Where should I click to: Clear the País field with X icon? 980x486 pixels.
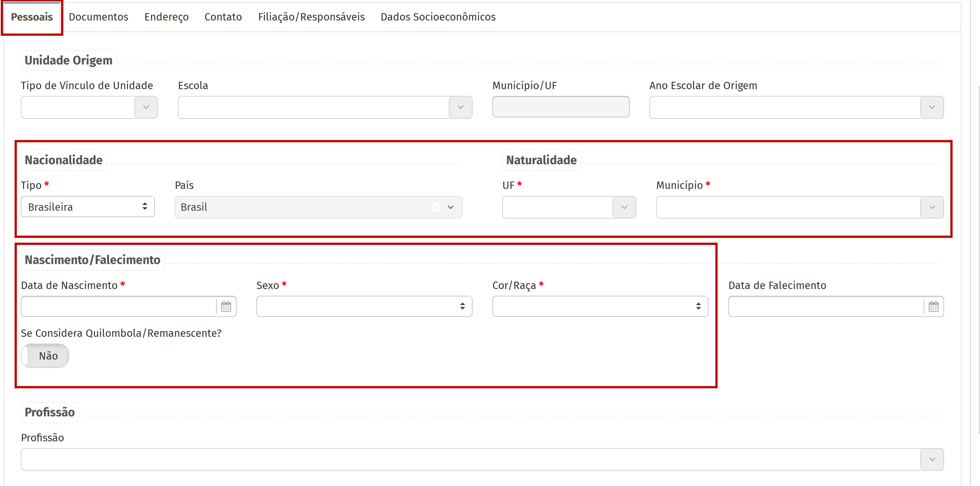click(x=436, y=207)
